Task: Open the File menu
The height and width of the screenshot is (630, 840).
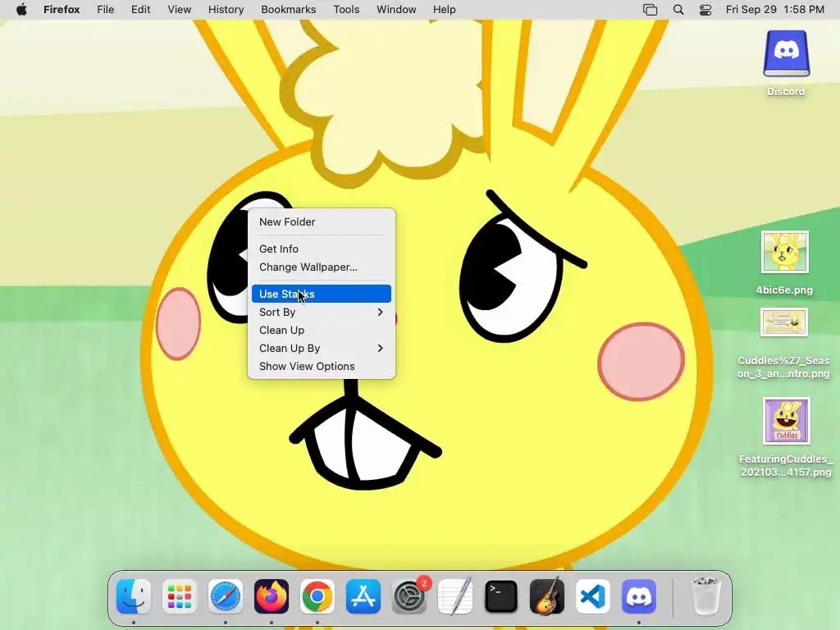Action: click(106, 10)
